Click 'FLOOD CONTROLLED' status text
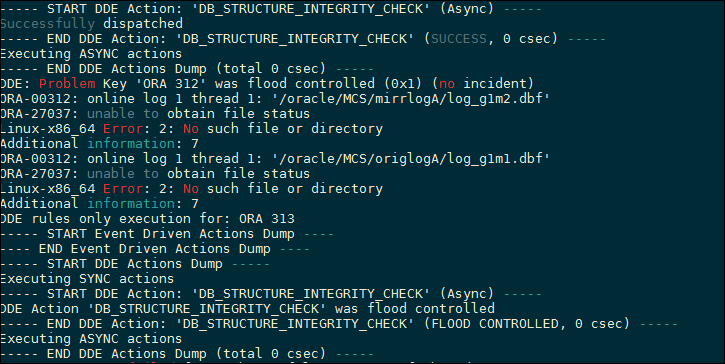 click(x=494, y=324)
